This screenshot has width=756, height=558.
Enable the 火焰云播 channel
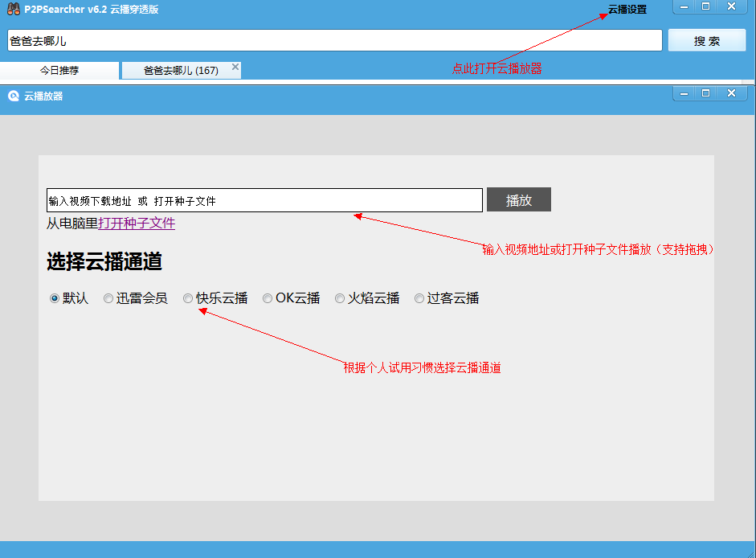coord(340,298)
